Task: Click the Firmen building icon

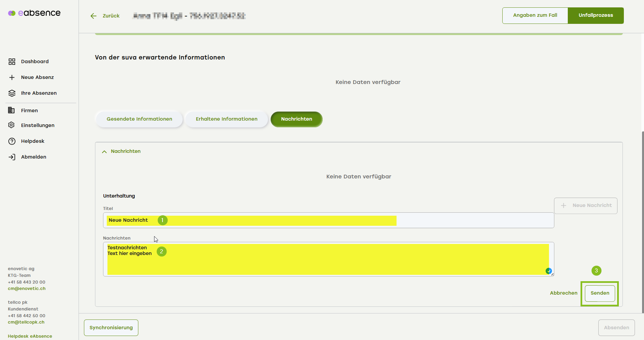Action: point(11,110)
